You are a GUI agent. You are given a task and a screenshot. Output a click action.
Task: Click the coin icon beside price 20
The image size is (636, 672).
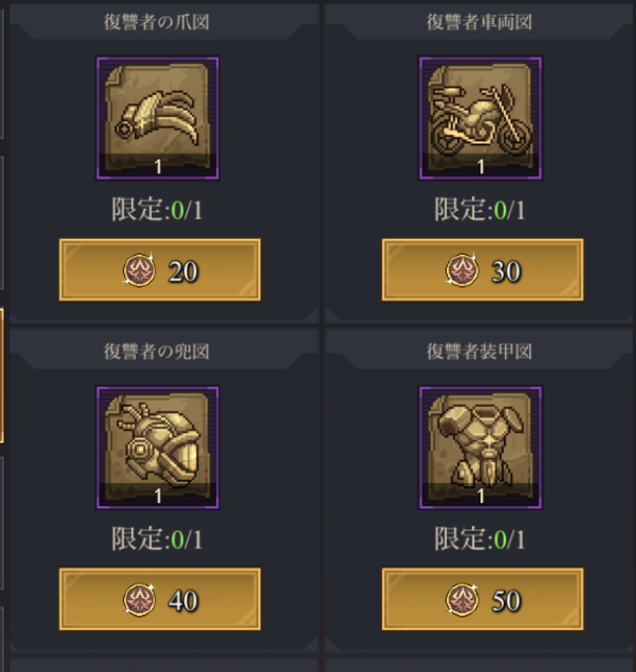[139, 270]
